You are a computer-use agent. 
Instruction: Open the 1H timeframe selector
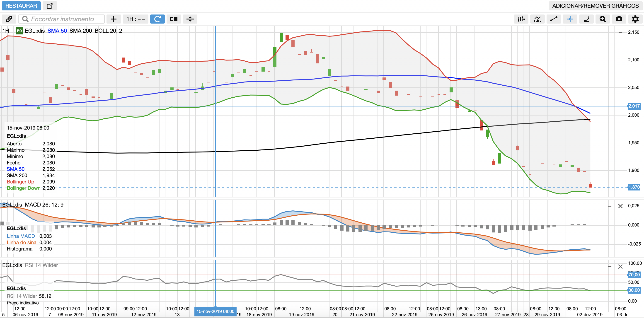point(136,19)
